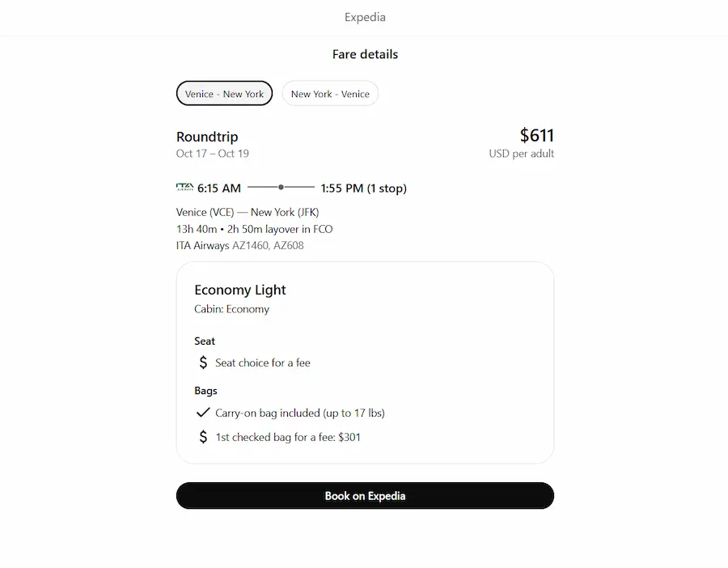
Task: Click the Expedia header title
Action: pos(365,17)
